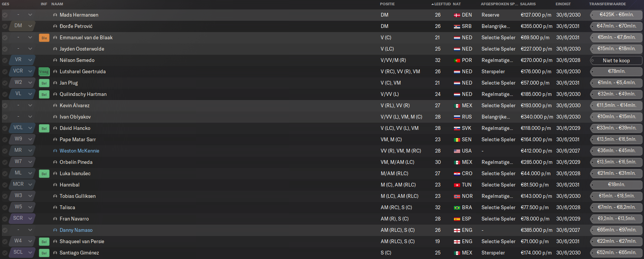Expand the position chevron in Ivan Oblyakov's row

click(x=30, y=117)
